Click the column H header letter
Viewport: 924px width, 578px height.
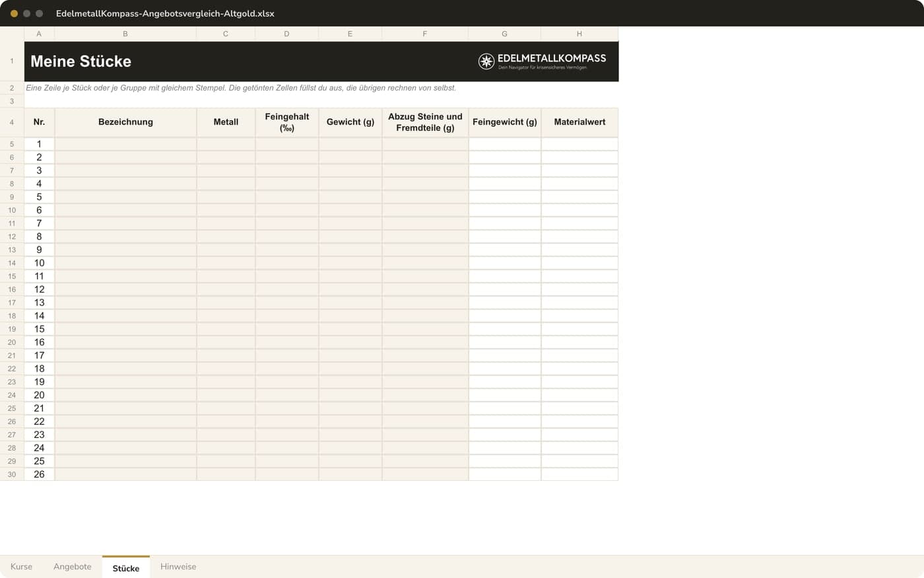(x=579, y=34)
